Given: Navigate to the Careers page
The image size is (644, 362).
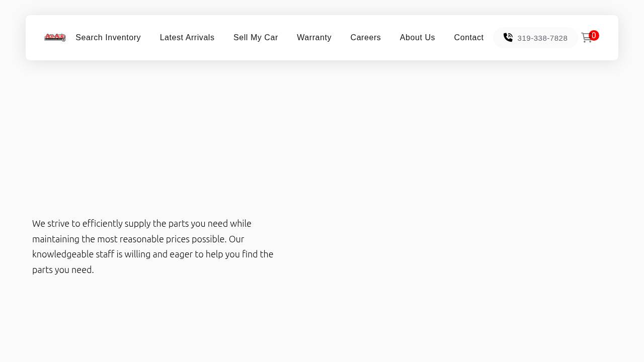Looking at the screenshot, I should coord(365,37).
